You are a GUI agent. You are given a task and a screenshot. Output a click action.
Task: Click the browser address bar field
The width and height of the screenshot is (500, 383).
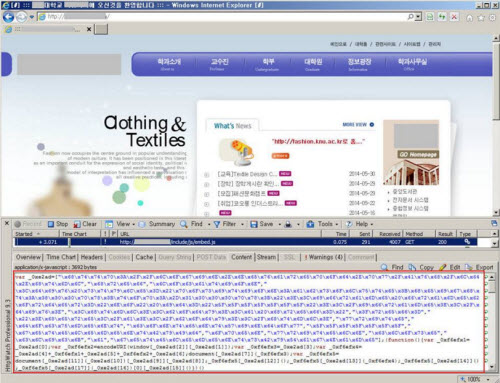click(223, 16)
